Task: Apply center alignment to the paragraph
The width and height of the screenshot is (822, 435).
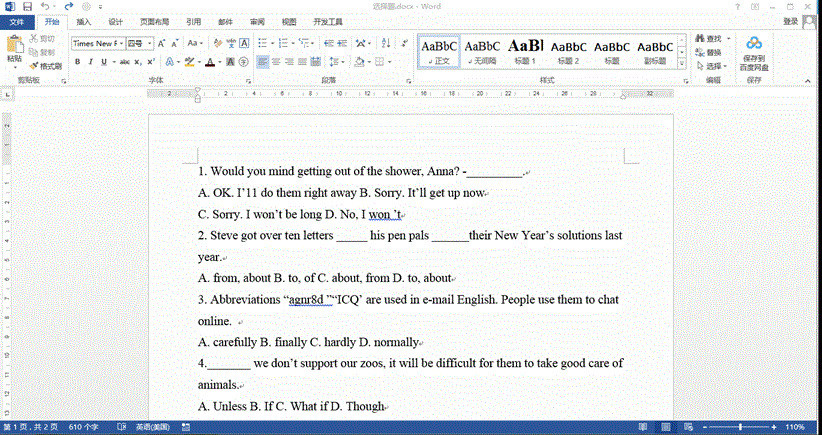Action: click(x=277, y=62)
